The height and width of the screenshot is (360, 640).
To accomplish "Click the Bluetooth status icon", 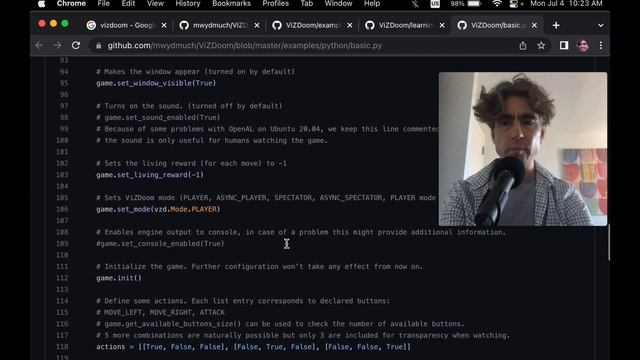I will [415, 4].
